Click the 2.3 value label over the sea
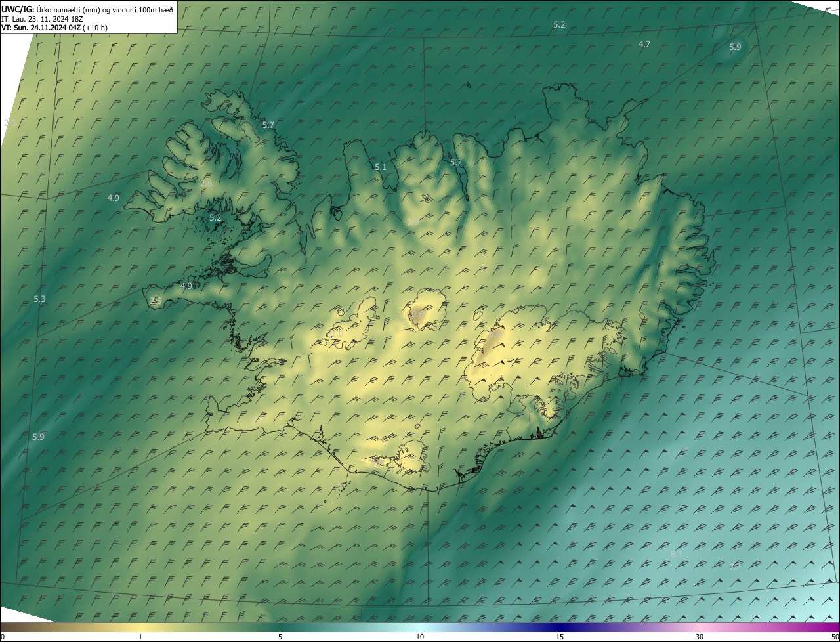The height and width of the screenshot is (642, 840). [10, 123]
